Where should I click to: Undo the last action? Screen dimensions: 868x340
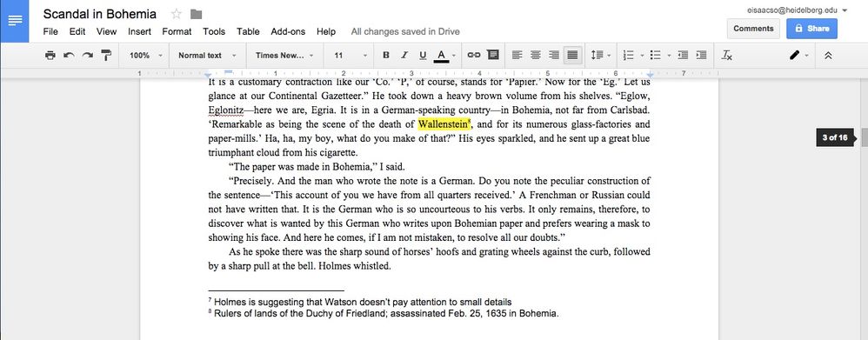(x=69, y=56)
